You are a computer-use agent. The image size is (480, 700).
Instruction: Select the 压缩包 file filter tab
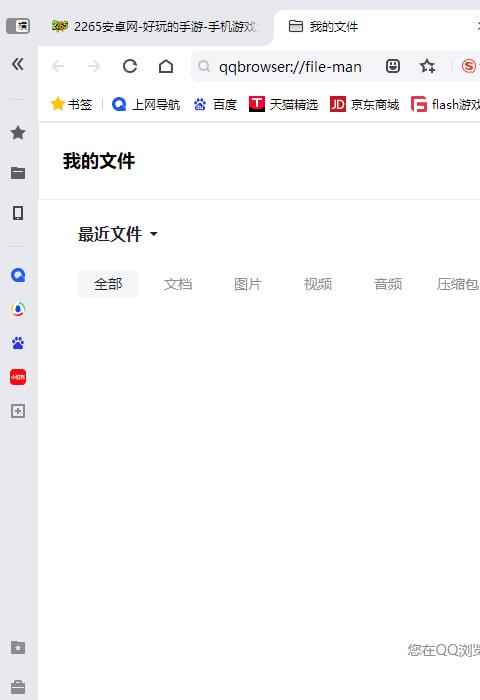click(x=458, y=284)
